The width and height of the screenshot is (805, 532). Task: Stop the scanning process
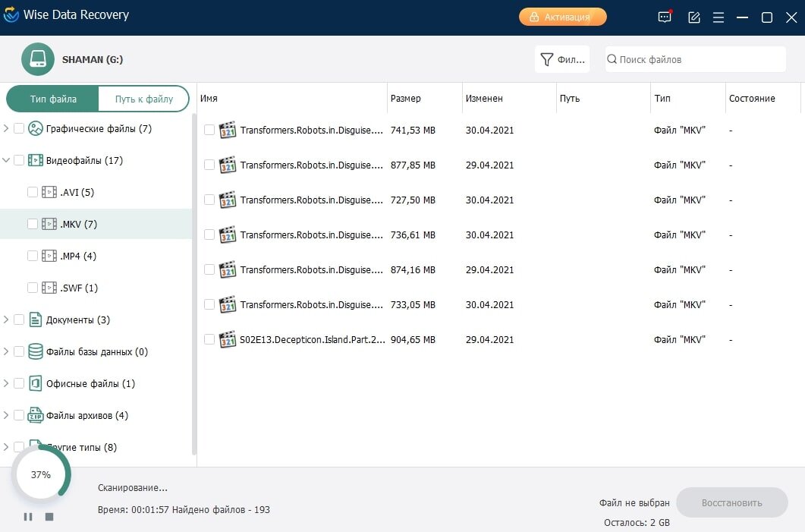coord(49,517)
